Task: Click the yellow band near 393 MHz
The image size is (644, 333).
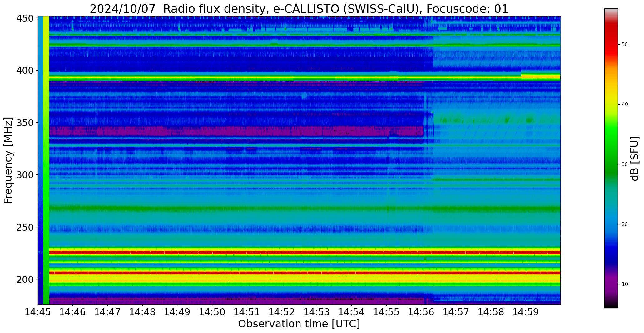Action: tap(305, 78)
